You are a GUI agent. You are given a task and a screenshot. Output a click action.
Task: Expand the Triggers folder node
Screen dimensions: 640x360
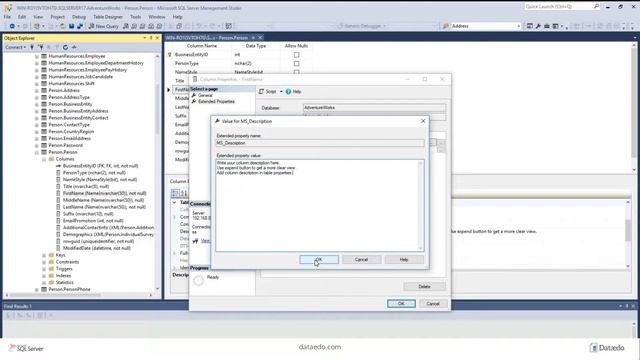point(44,269)
